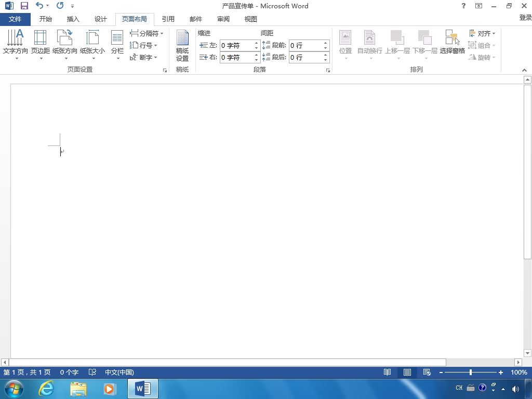This screenshot has width=532, height=399.
Task: Open the Text Direction (文字方向) menu
Action: click(15, 45)
